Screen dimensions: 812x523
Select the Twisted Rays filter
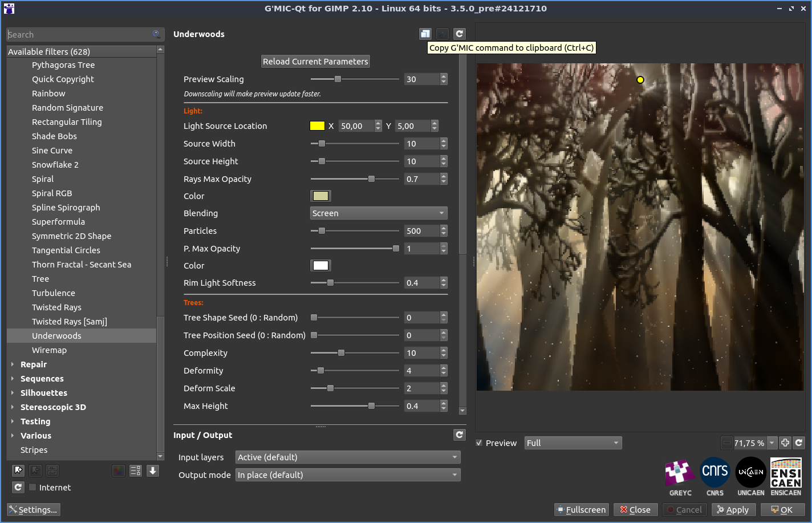tap(56, 307)
